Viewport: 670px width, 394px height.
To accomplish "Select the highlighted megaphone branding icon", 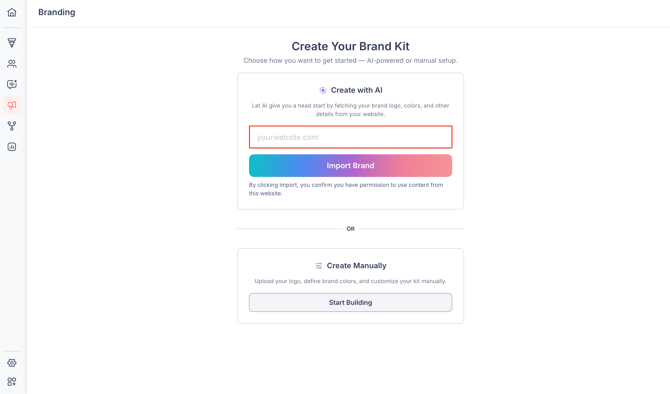I will 12,105.
